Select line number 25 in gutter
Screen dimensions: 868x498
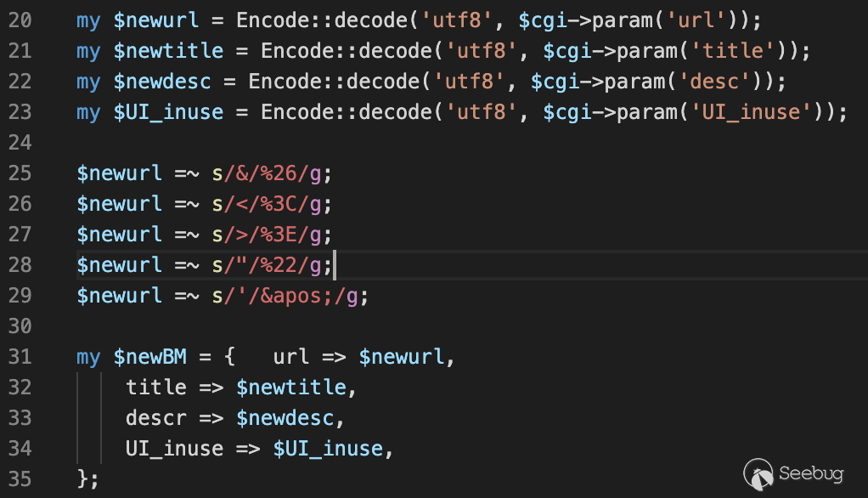(20, 173)
